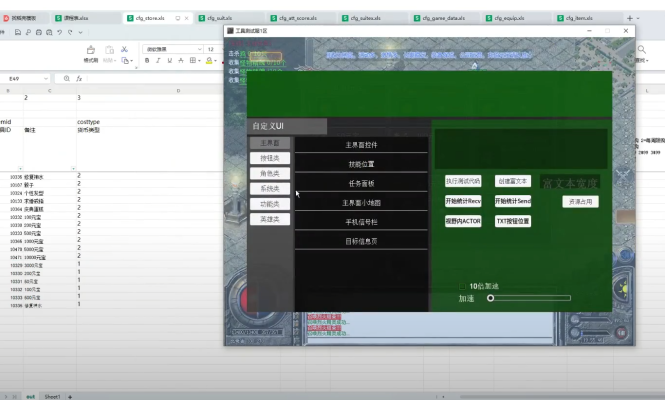Select the 怪物类 category button
Viewport: 665px width, 400px height.
(x=263, y=158)
